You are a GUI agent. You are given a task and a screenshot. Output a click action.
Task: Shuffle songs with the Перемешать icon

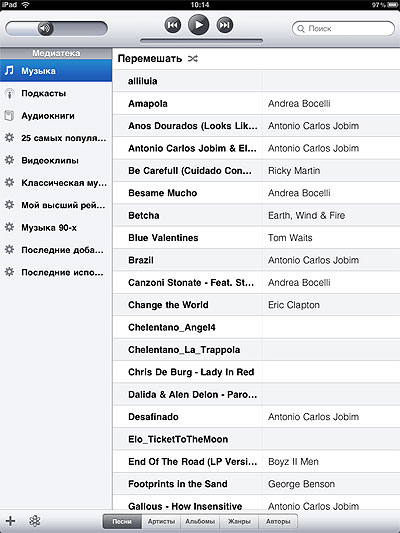(x=193, y=59)
